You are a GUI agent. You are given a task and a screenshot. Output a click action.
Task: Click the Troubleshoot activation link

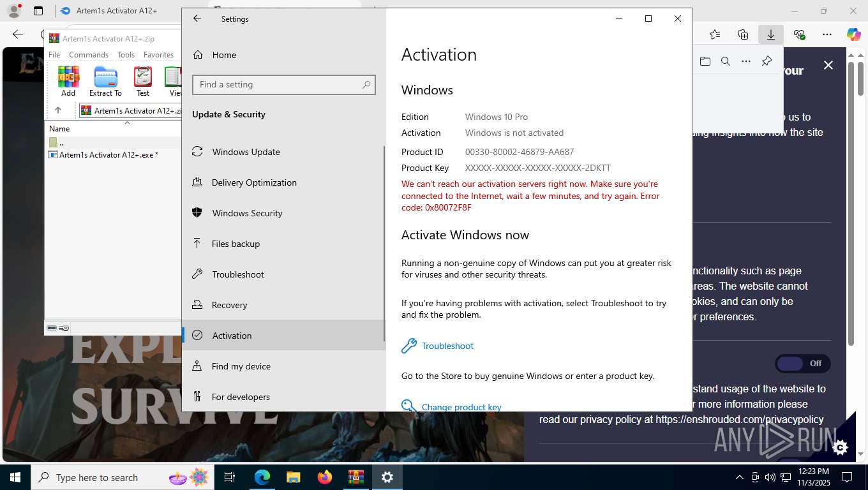coord(447,346)
